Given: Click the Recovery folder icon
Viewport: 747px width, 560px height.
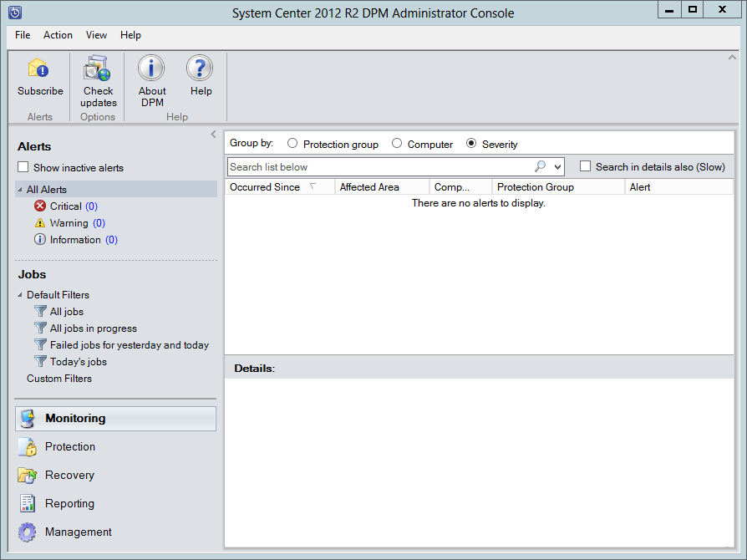Looking at the screenshot, I should click(x=28, y=476).
